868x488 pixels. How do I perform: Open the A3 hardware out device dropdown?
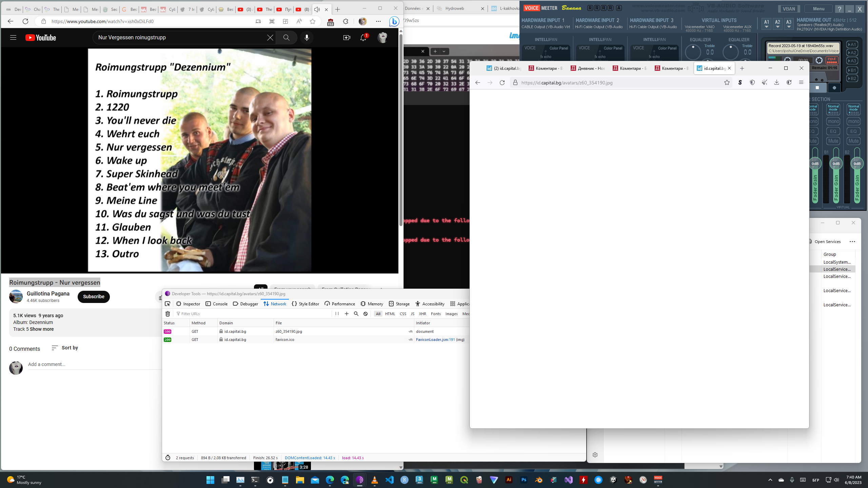[x=789, y=24]
